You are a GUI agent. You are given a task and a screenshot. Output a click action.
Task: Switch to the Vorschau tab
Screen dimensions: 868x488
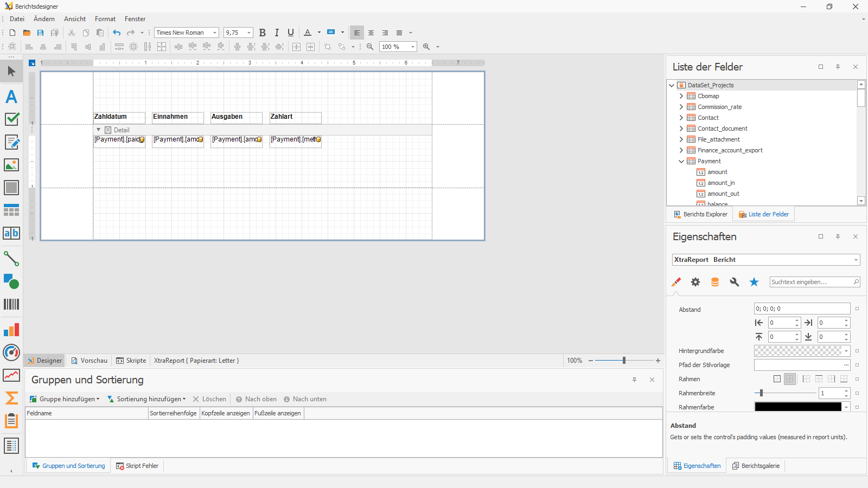[x=90, y=361]
